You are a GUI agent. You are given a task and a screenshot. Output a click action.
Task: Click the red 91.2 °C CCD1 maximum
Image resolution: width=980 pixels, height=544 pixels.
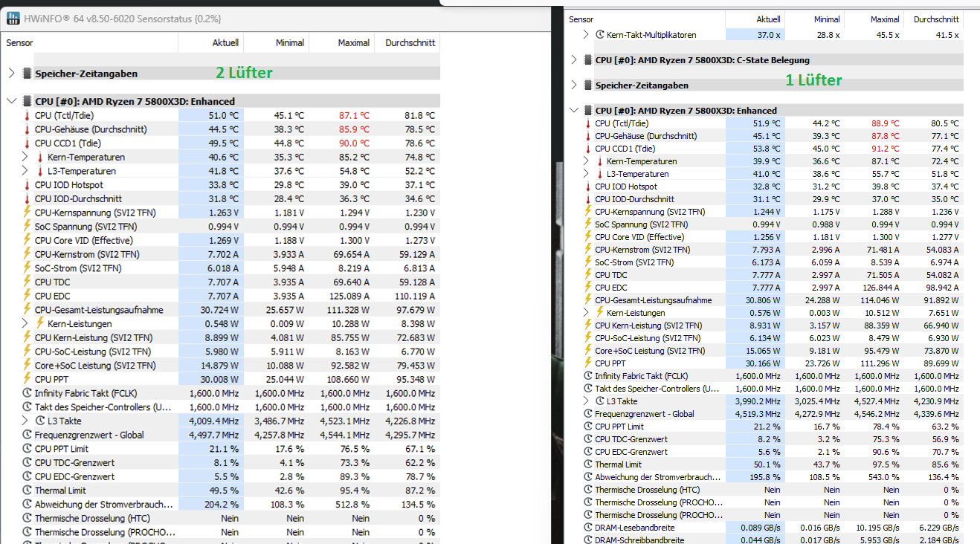(x=884, y=149)
